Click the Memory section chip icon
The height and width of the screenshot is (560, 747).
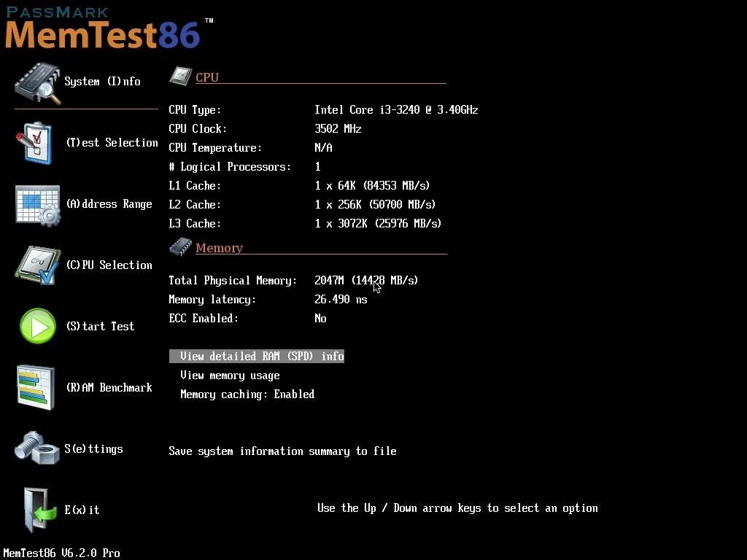[181, 246]
